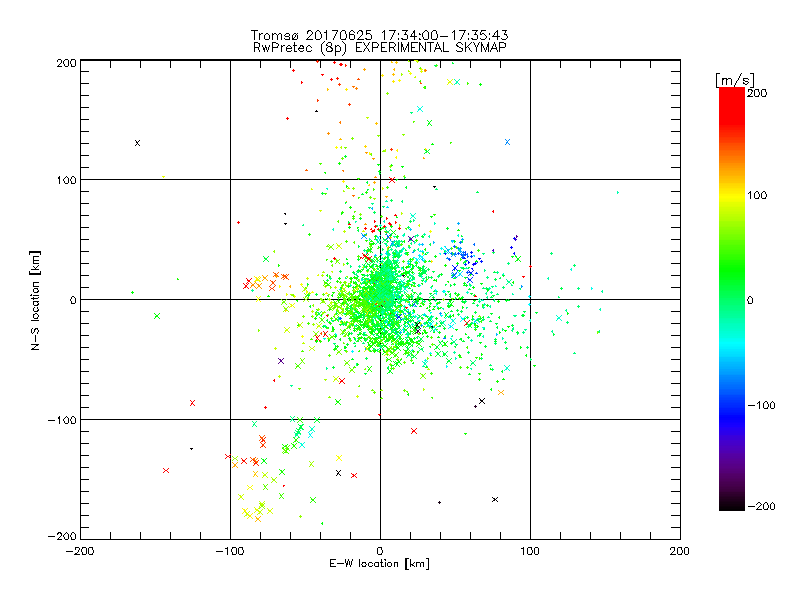
Task: Click the x-axis tick label '200'
Action: point(680,551)
